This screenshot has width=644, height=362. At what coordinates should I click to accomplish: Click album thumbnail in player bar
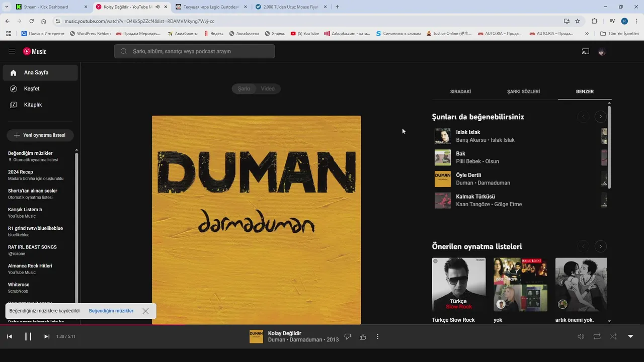point(256,336)
